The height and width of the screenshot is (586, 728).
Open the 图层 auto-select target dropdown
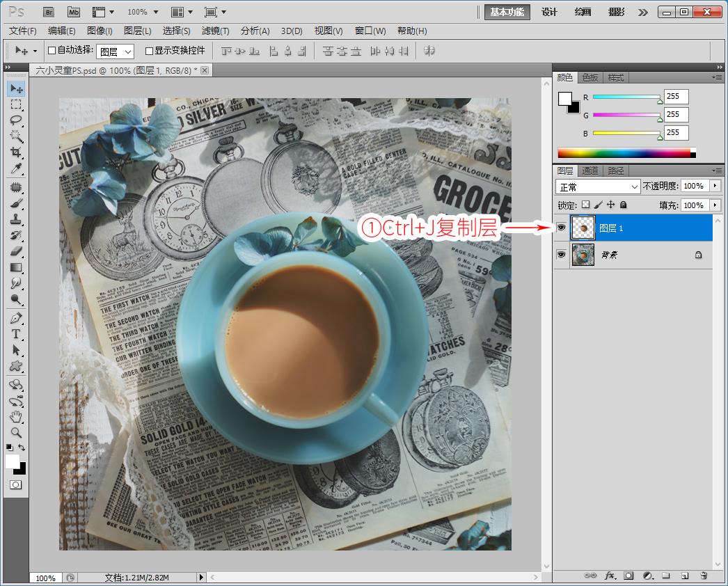(x=115, y=52)
